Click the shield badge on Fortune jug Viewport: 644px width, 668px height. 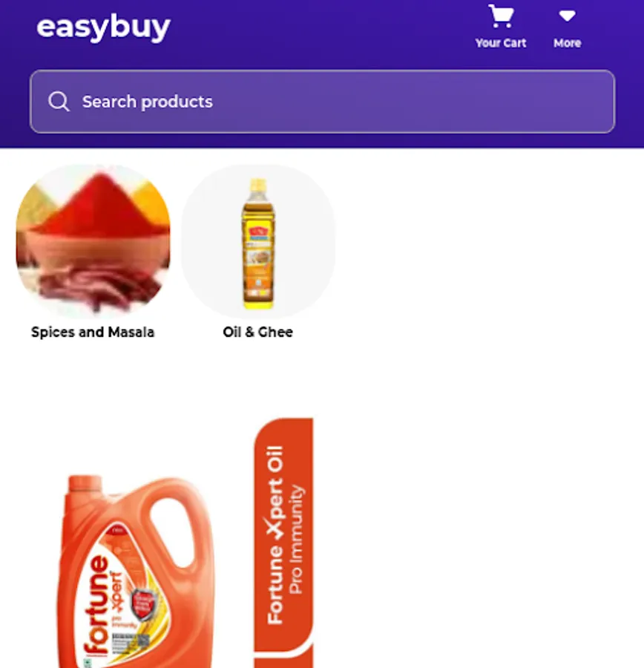tap(142, 604)
